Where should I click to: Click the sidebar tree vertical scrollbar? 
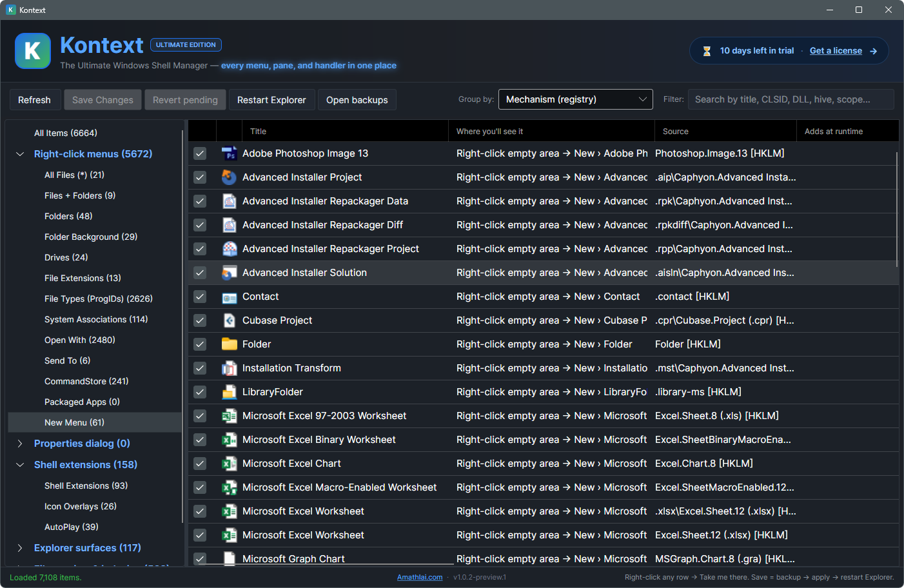182,326
